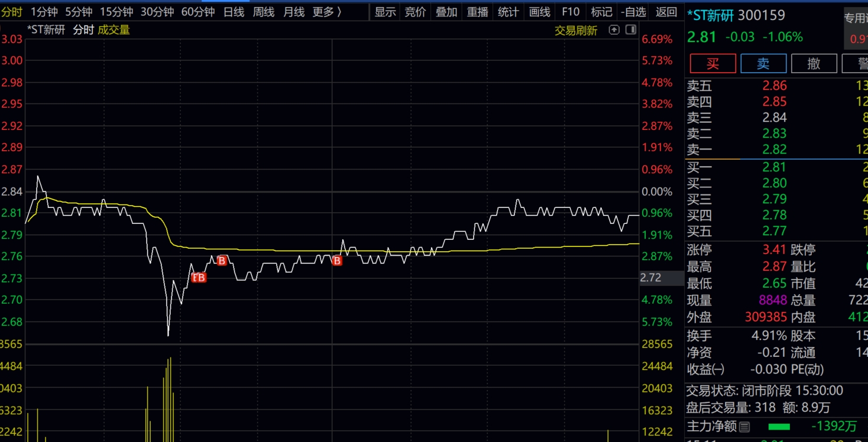Image resolution: width=868 pixels, height=442 pixels.
Task: Select the 卖五 price 2.86
Action: pos(775,86)
